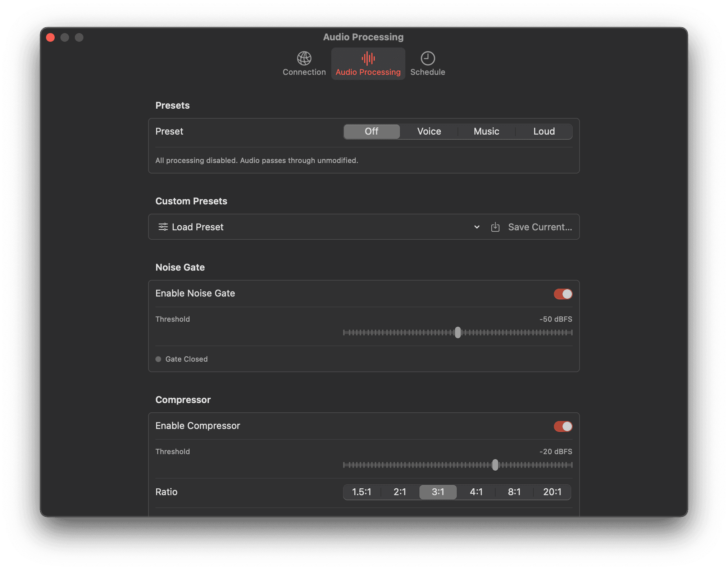Close the window with the red button

pos(50,37)
